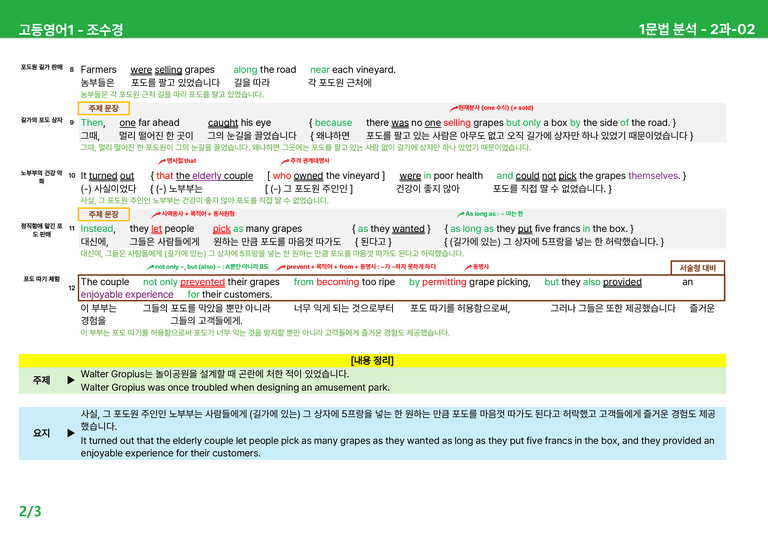
Task: Click sentence number "10"
Action: (72, 175)
